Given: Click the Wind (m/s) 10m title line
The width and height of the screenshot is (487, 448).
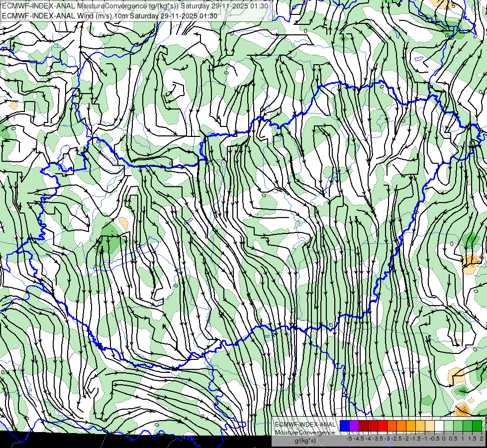Looking at the screenshot, I should click(x=109, y=16).
